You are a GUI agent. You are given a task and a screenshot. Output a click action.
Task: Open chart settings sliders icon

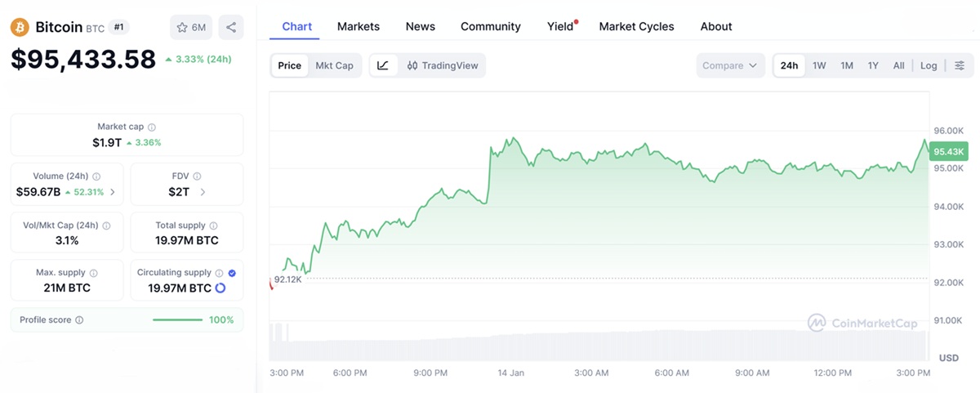960,65
